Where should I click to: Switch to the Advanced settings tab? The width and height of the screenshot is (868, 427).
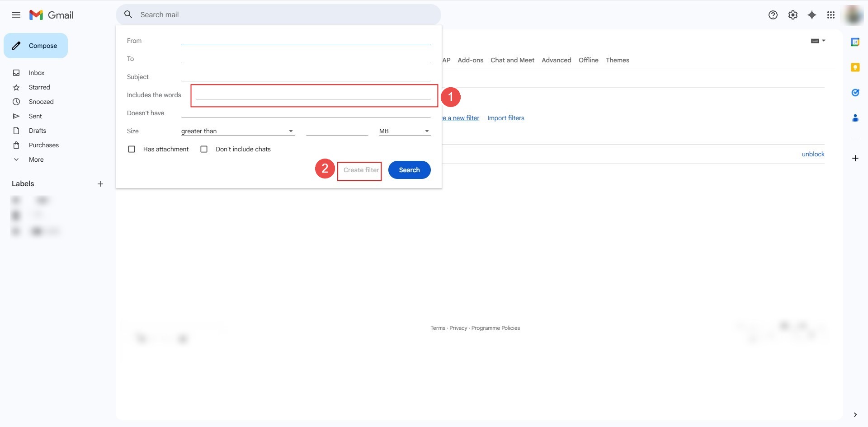click(556, 60)
